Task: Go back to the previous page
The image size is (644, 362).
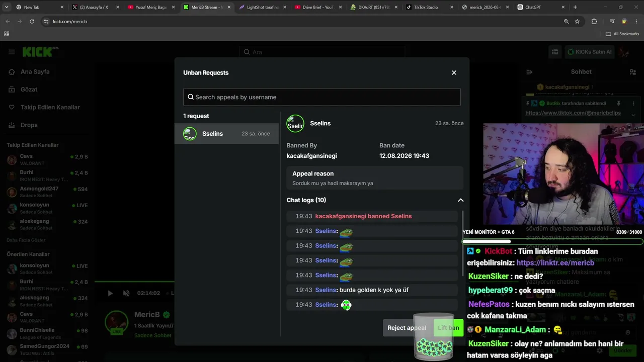Action: tap(8, 22)
